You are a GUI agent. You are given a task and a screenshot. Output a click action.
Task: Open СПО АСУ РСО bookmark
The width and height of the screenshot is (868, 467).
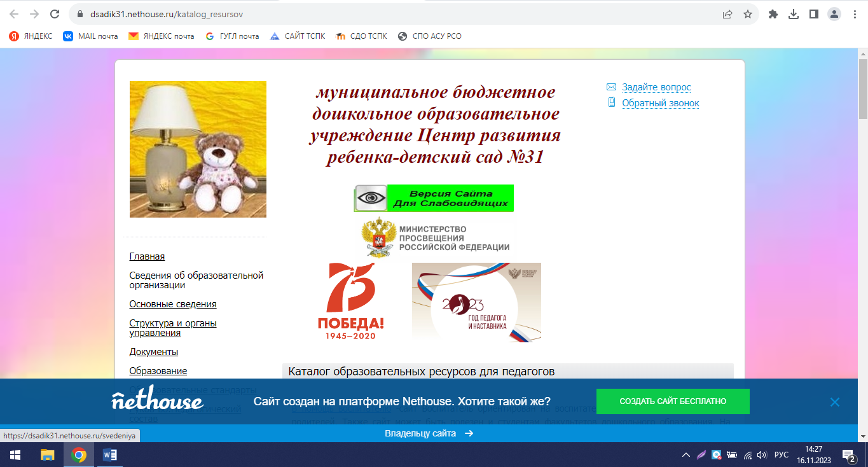[430, 36]
